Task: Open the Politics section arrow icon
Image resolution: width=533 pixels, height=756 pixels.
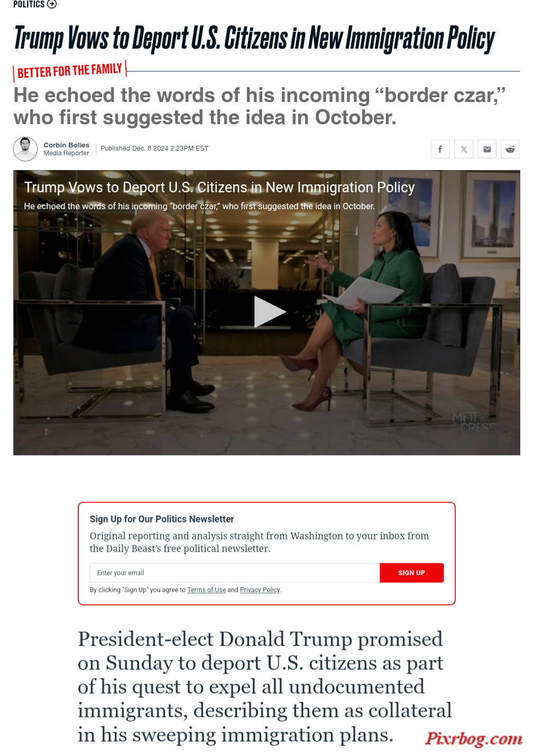Action: (52, 4)
